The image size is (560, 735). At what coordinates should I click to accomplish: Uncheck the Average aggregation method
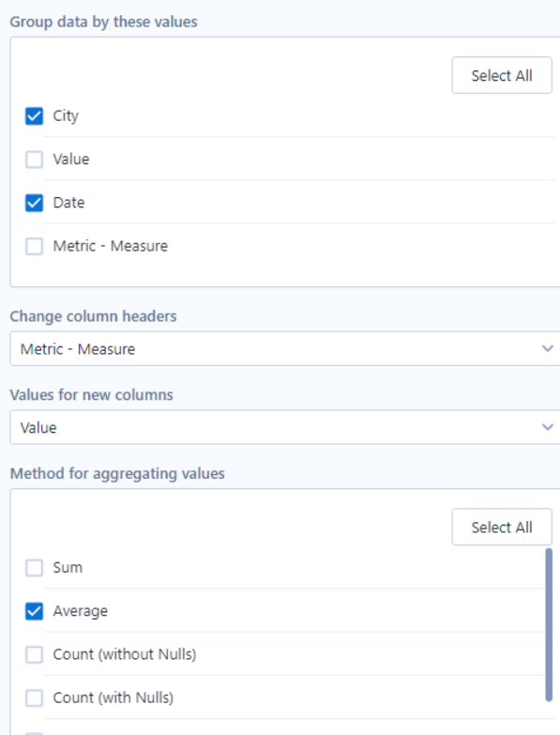34,611
